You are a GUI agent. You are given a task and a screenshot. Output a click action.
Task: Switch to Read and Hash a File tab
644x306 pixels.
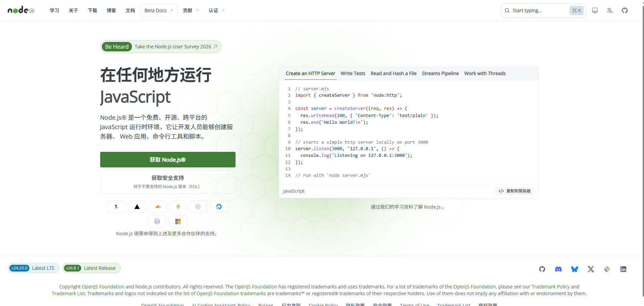tap(394, 73)
